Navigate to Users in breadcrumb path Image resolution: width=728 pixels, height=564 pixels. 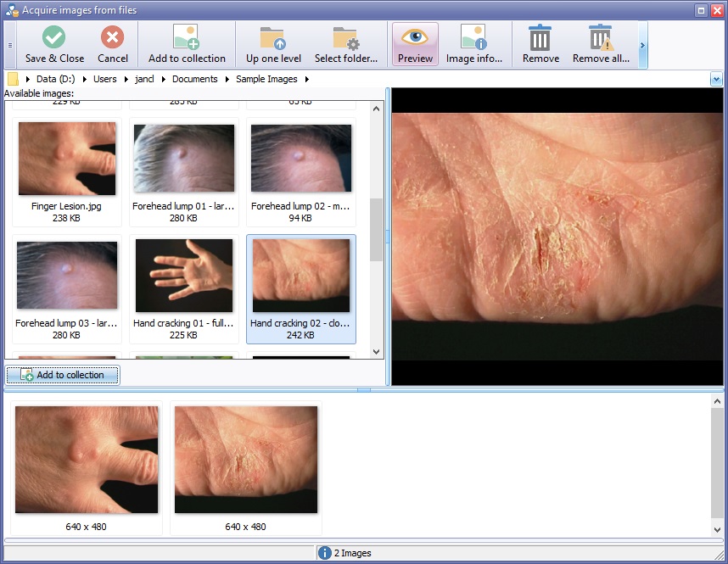tap(105, 79)
